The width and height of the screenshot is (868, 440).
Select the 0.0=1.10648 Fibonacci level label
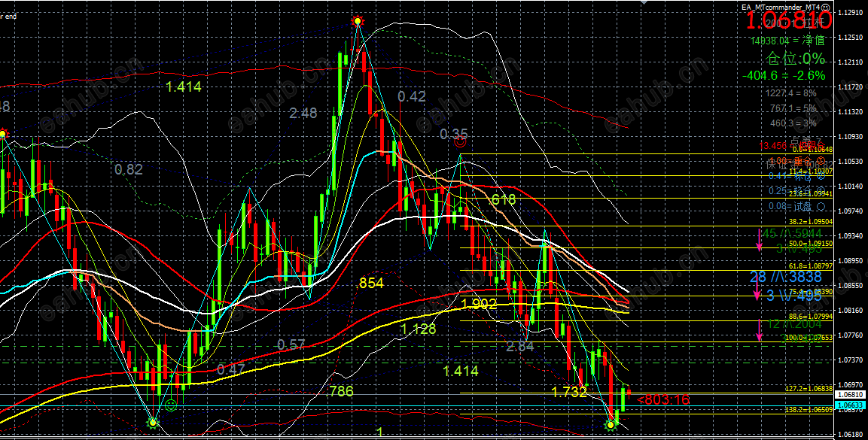coord(812,150)
